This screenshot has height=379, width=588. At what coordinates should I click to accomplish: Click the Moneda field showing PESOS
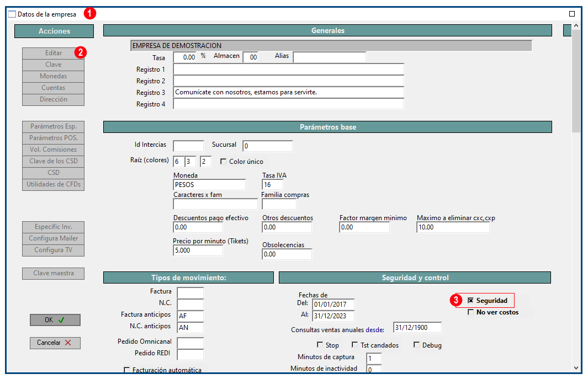[209, 184]
